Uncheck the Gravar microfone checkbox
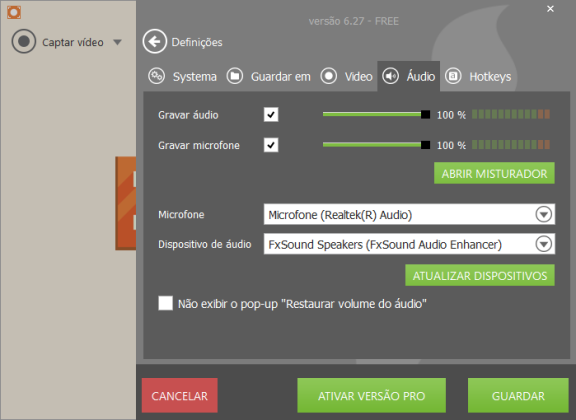The height and width of the screenshot is (420, 576). point(271,145)
